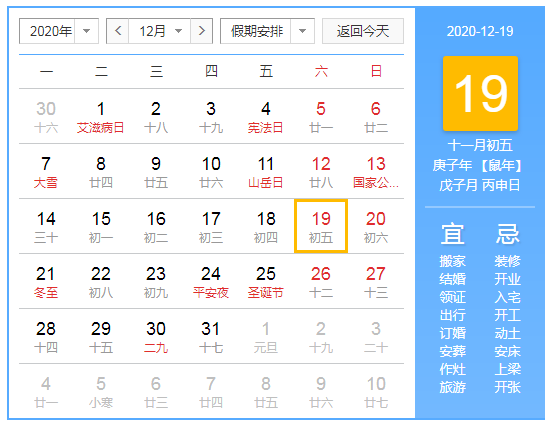The image size is (552, 426).
Task: Pick December 7 大雪 date
Action: (46, 171)
